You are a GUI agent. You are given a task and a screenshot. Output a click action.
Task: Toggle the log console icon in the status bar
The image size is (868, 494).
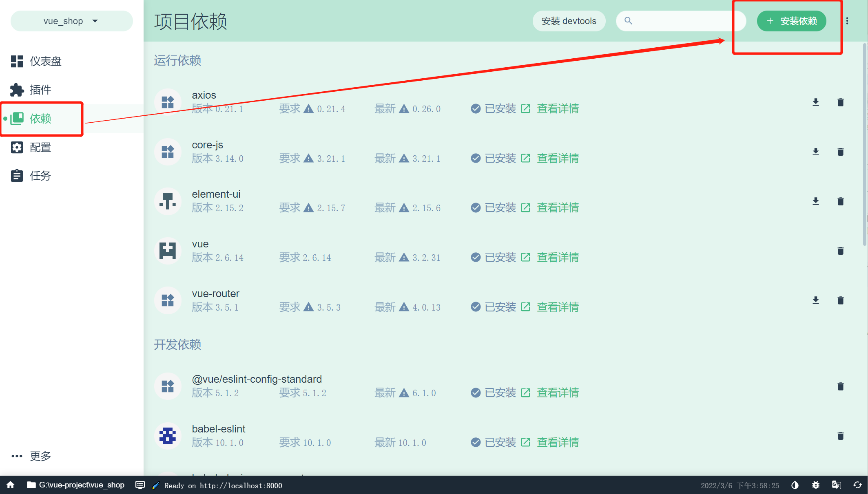point(140,485)
